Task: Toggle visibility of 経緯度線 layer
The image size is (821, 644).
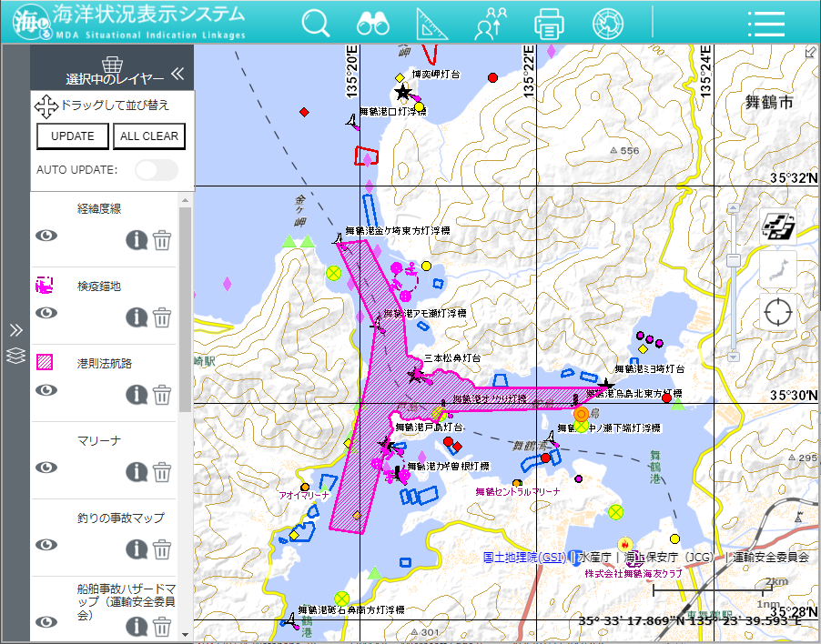Action: [x=46, y=236]
